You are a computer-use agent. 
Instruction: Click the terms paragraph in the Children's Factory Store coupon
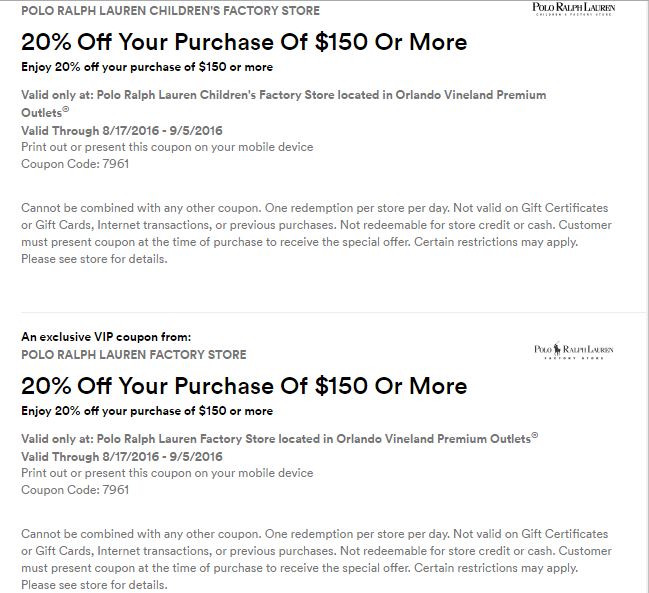pyautogui.click(x=314, y=233)
